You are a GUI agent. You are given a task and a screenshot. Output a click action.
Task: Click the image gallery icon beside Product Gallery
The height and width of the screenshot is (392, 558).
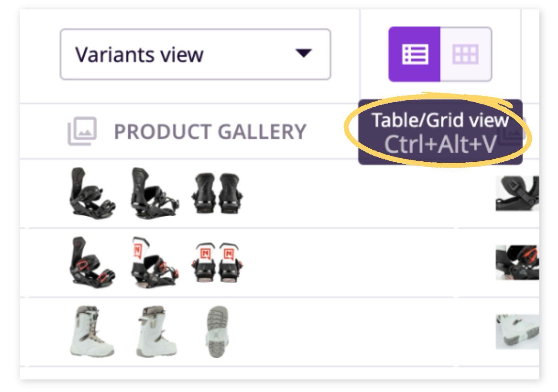82,131
